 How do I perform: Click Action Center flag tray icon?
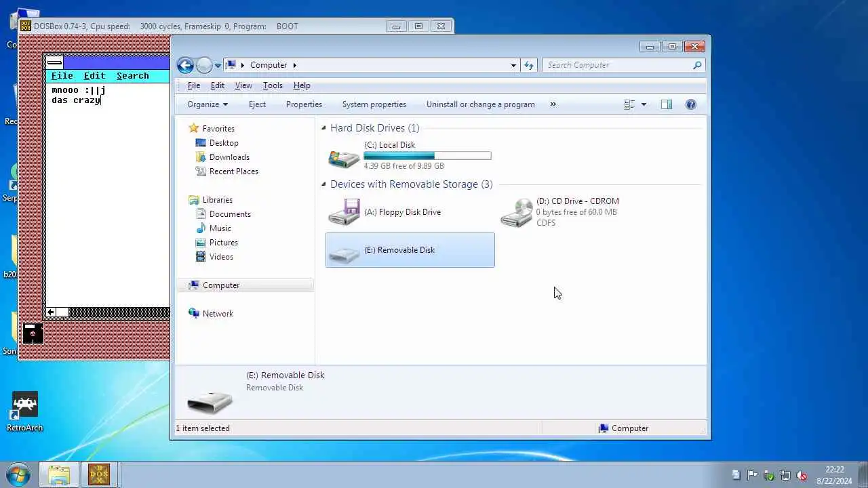(x=753, y=475)
